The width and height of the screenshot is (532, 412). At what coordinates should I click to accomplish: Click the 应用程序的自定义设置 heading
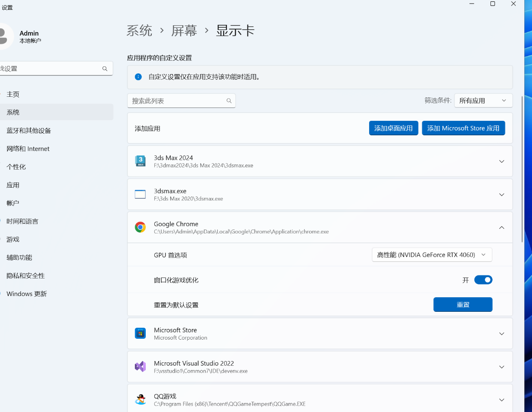pos(159,58)
